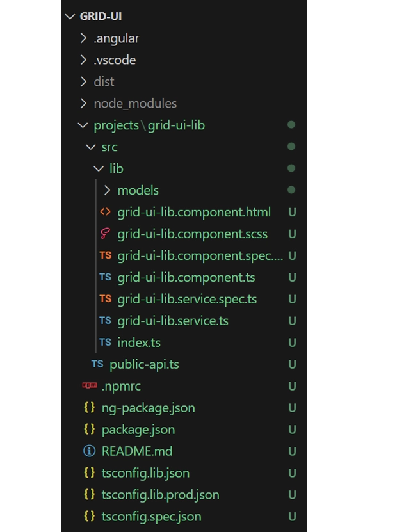This screenshot has height=532, width=413.
Task: Click the U untracked badge of index.ts
Action: click(x=292, y=343)
